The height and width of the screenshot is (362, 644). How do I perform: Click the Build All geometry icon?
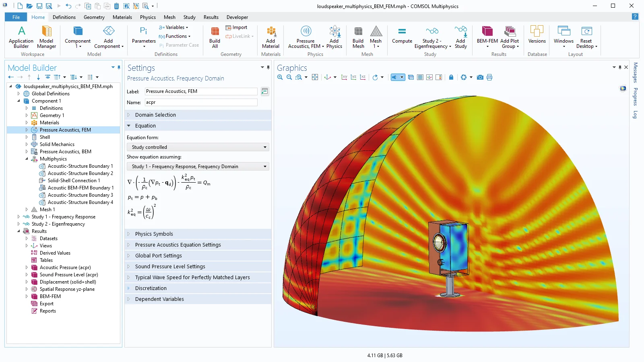click(x=215, y=37)
